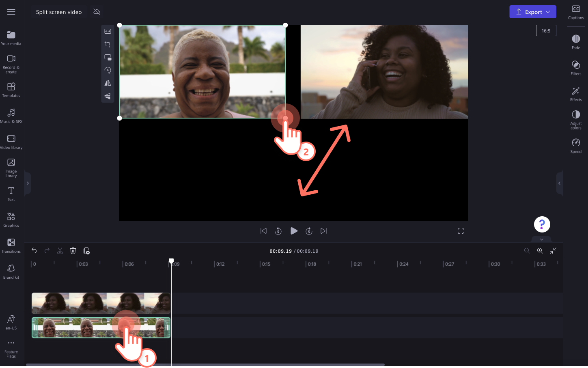Screen dimensions: 588x368
Task: Open the hamburger menu
Action: (11, 11)
